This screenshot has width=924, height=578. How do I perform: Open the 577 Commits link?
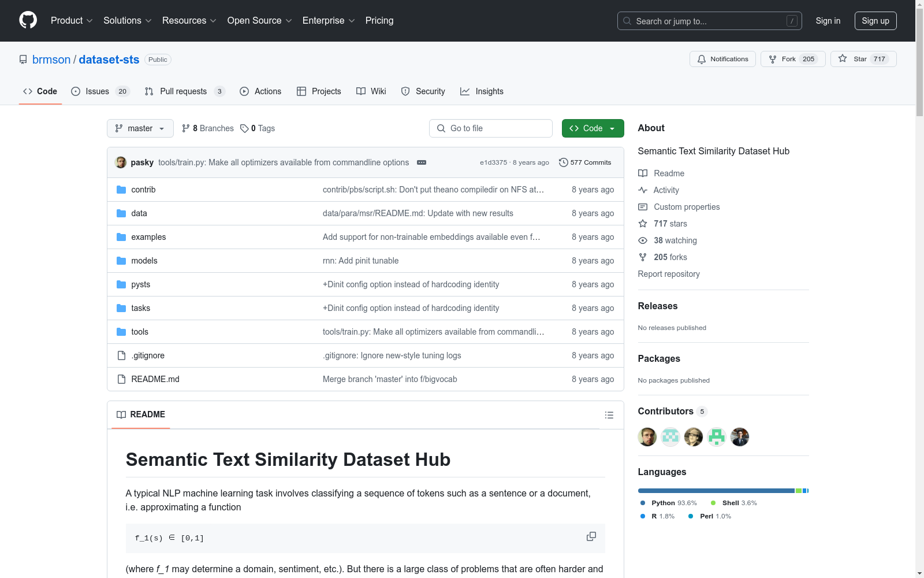point(585,162)
